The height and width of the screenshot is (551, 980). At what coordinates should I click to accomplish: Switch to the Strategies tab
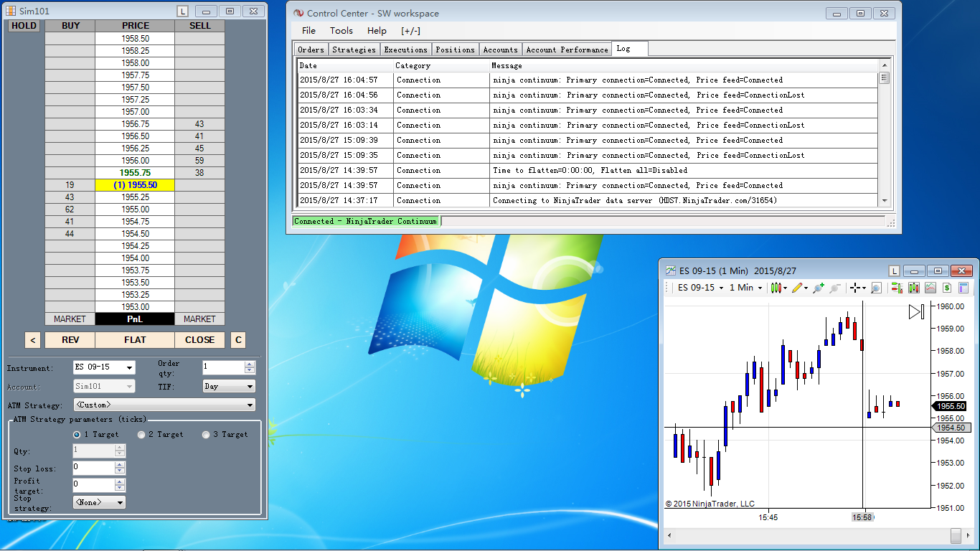[x=354, y=50]
